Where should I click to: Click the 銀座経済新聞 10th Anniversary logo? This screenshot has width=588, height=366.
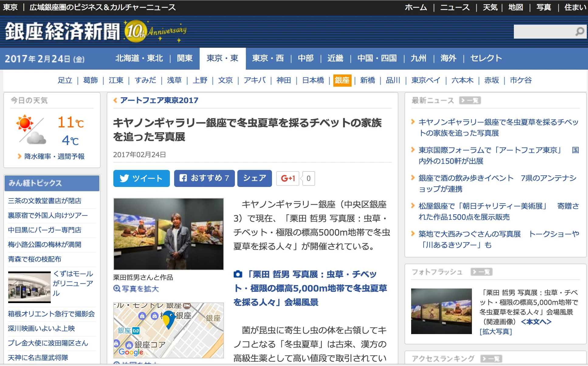pyautogui.click(x=95, y=32)
